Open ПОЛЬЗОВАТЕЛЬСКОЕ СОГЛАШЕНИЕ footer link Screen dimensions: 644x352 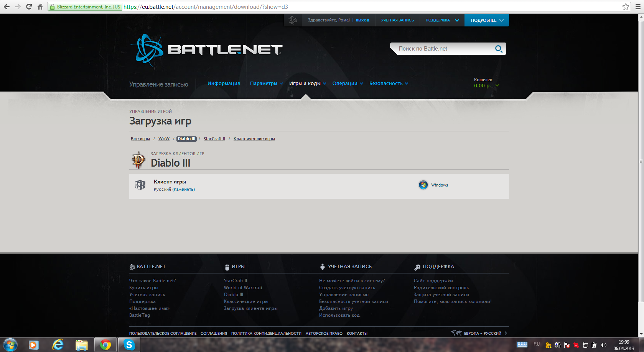pos(163,334)
